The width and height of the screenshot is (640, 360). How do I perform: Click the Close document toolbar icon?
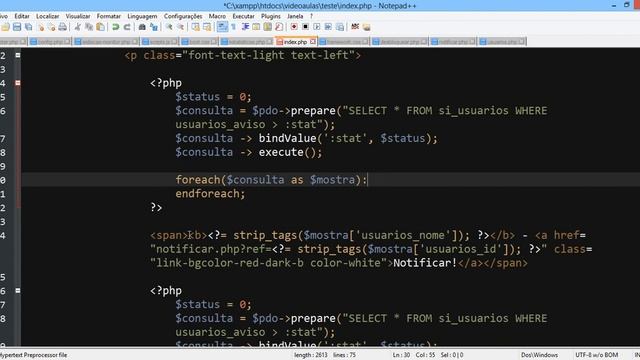click(x=41, y=27)
